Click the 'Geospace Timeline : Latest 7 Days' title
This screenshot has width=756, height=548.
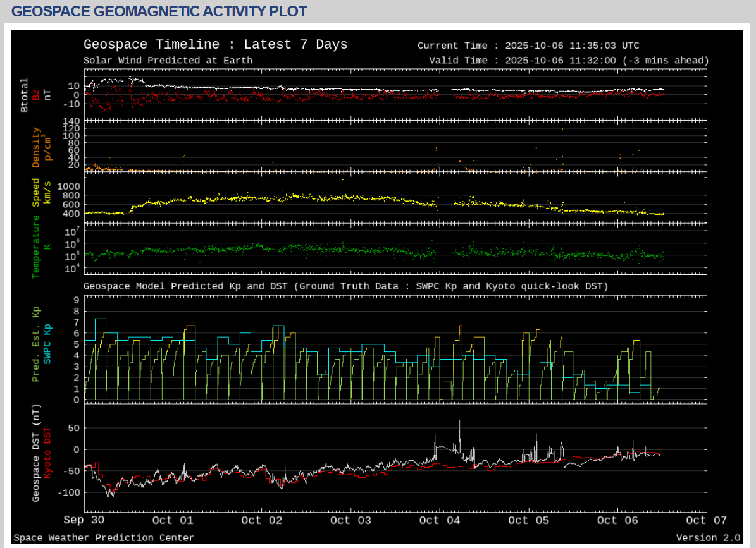215,45
